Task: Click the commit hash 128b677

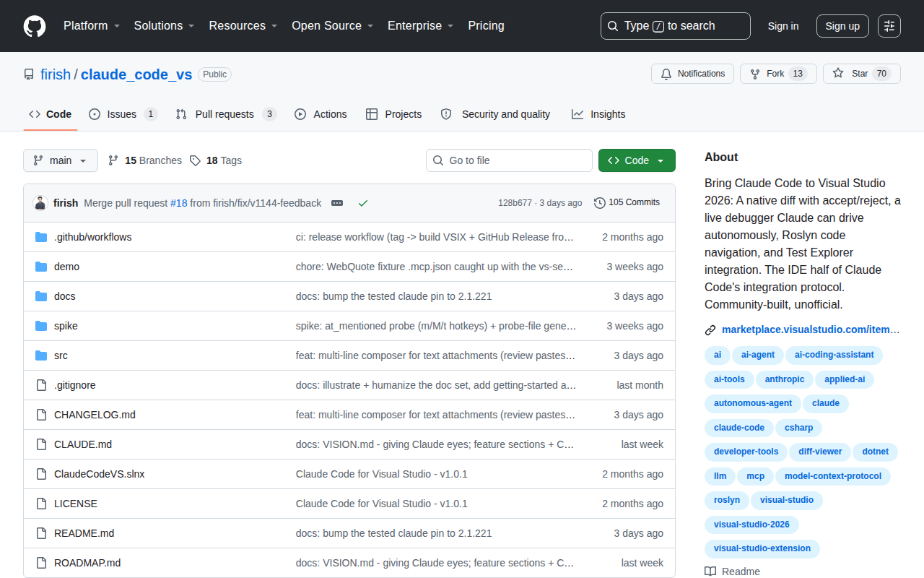Action: pyautogui.click(x=515, y=203)
